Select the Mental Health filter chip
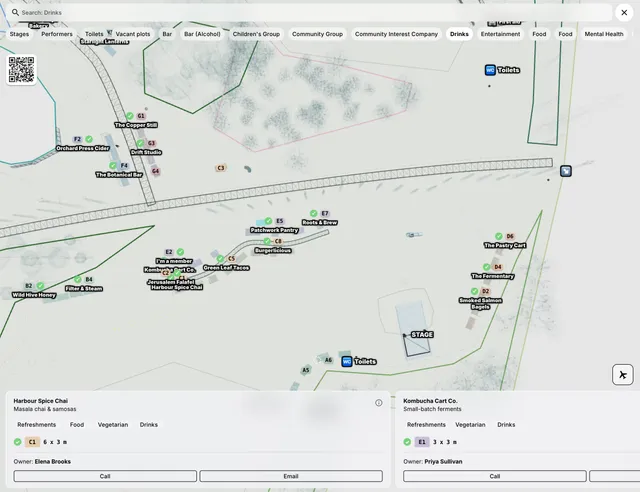This screenshot has height=492, width=640. [604, 34]
